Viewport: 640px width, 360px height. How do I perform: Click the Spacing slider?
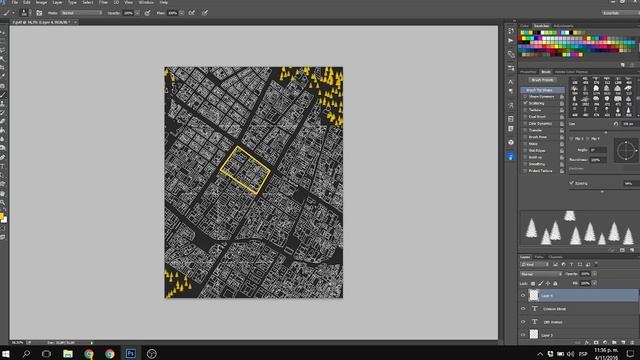(x=603, y=191)
